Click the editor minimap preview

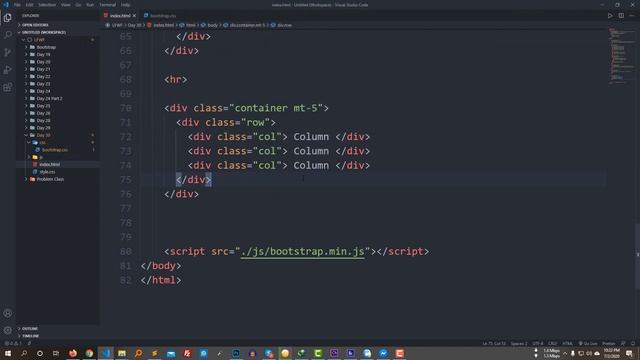[x=622, y=56]
